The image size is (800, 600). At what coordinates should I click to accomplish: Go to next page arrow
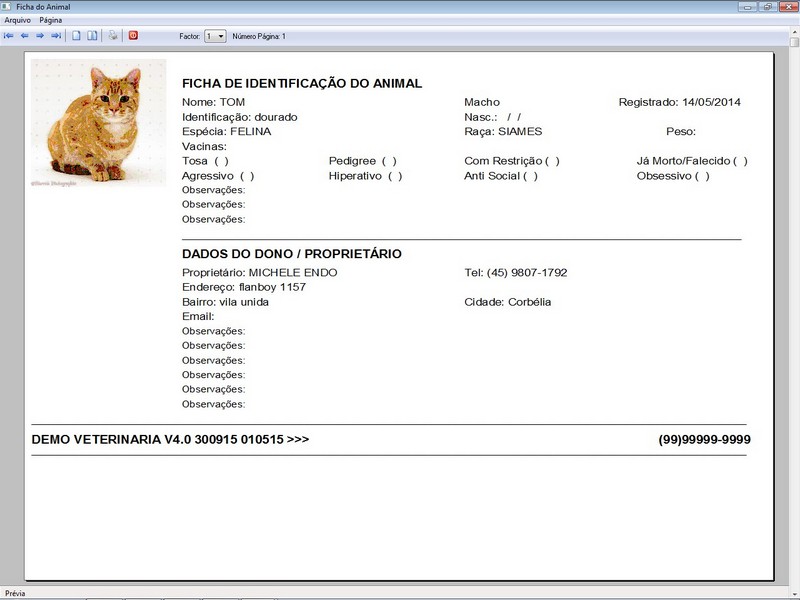[x=40, y=36]
